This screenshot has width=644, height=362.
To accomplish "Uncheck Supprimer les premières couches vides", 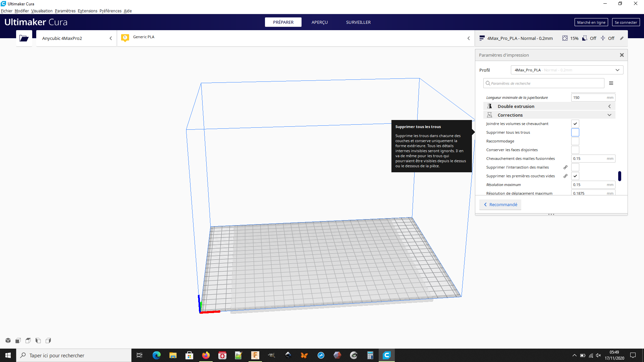I will point(575,176).
